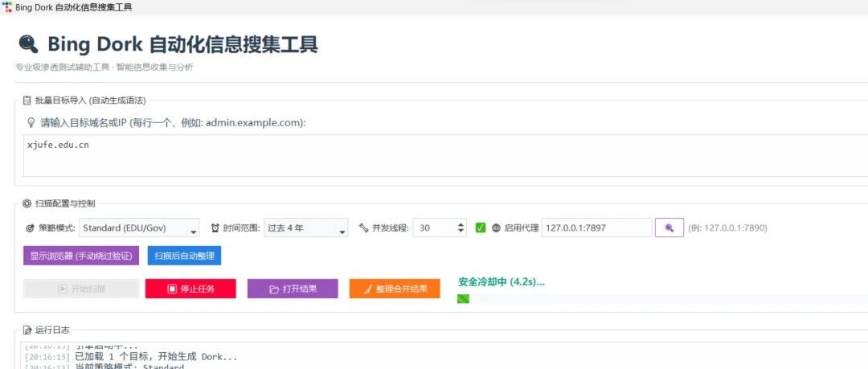Click the 显示浏览器 (手动绕过验证) button

tap(81, 256)
